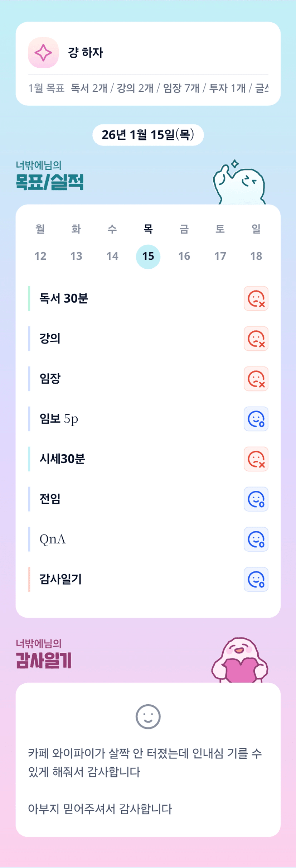296x868 pixels.
Task: Toggle the 전임 goal status face
Action: tap(256, 499)
